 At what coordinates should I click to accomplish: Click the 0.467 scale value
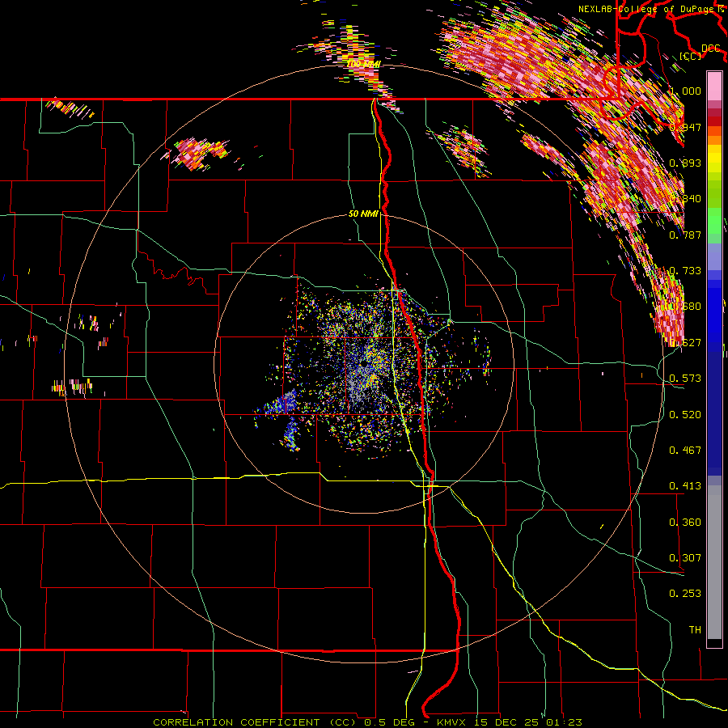685,450
